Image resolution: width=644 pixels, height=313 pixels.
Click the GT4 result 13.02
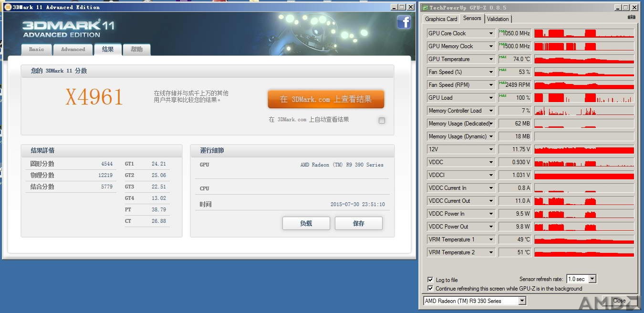point(159,198)
